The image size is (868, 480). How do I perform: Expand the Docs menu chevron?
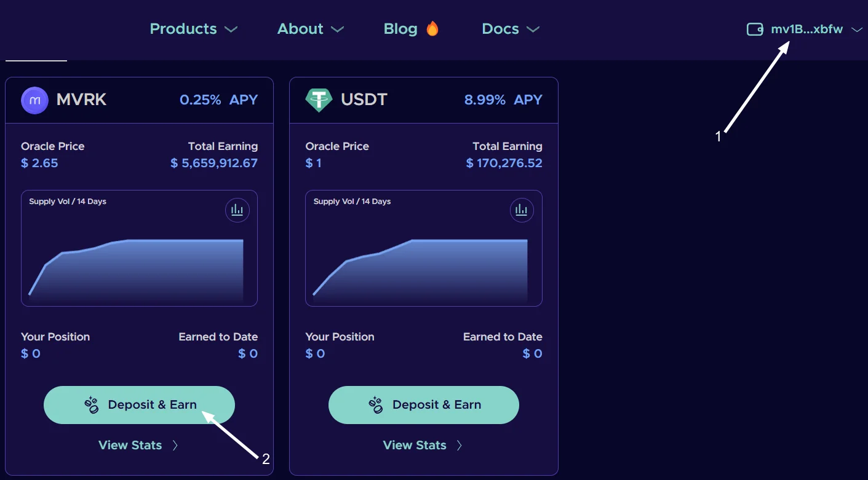[533, 30]
